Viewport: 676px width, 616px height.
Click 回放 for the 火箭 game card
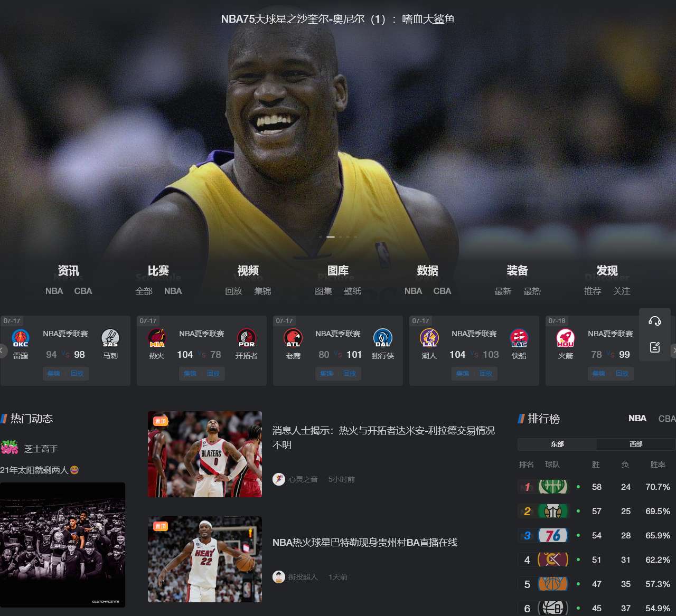pos(622,373)
